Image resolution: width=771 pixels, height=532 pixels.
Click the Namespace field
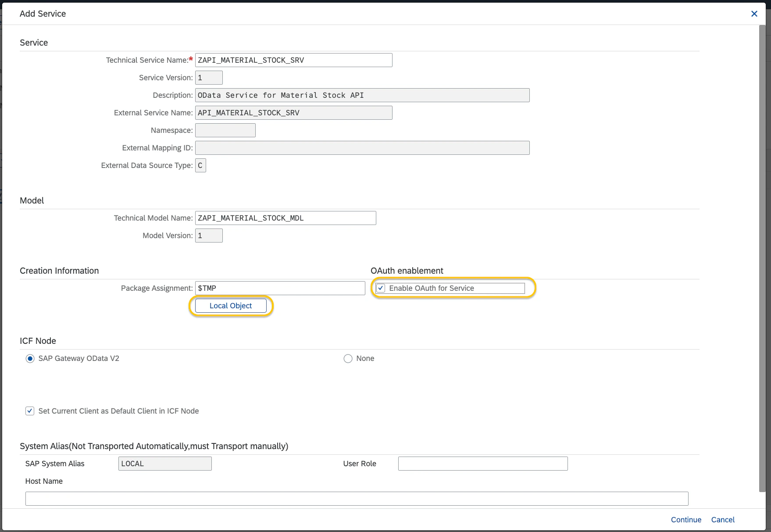pos(225,130)
